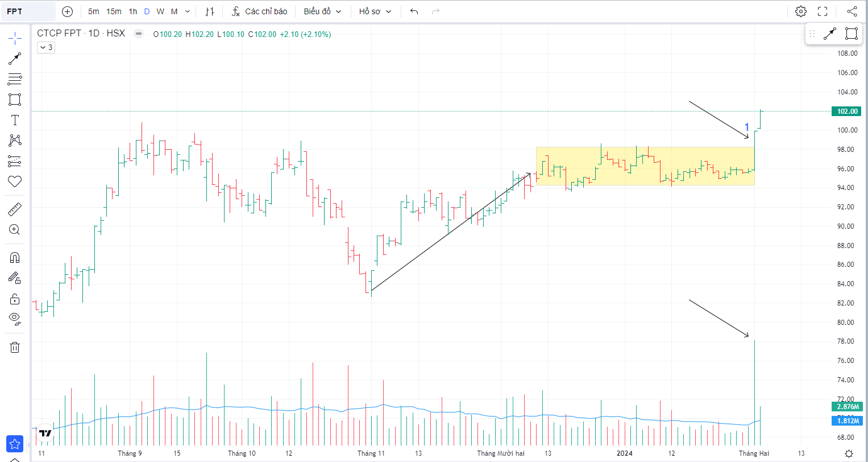The width and height of the screenshot is (868, 462).
Task: Click the FPT symbol search box
Action: click(28, 11)
